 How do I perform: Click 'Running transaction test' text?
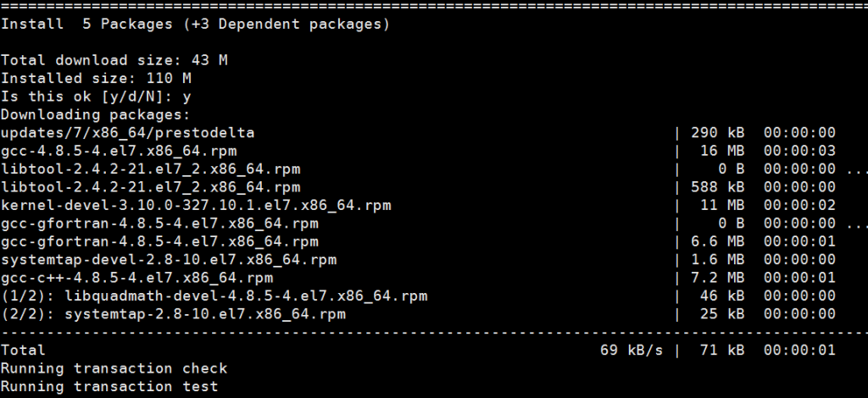point(109,386)
